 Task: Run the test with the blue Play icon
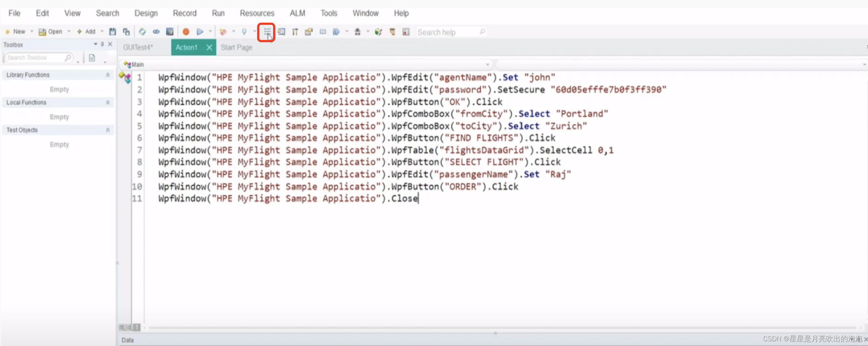coord(200,32)
